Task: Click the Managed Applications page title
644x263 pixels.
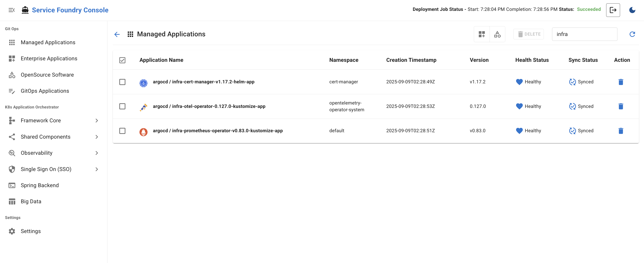Action: pyautogui.click(x=171, y=34)
